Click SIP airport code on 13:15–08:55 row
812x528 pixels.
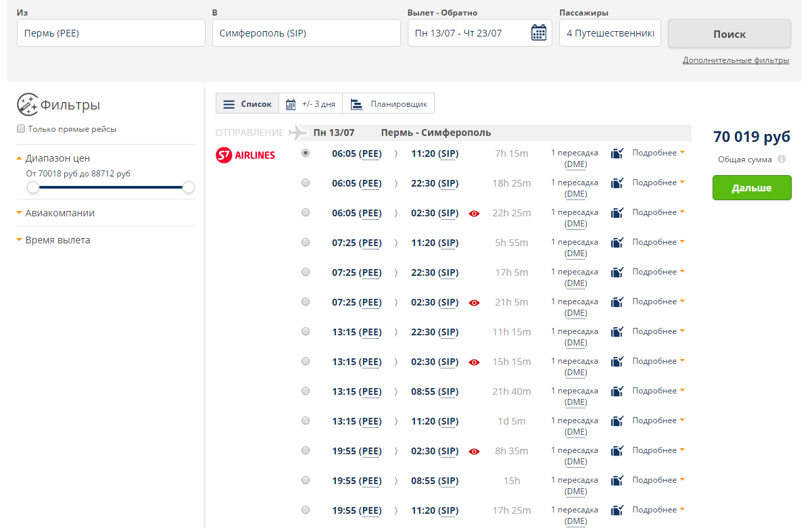(448, 391)
